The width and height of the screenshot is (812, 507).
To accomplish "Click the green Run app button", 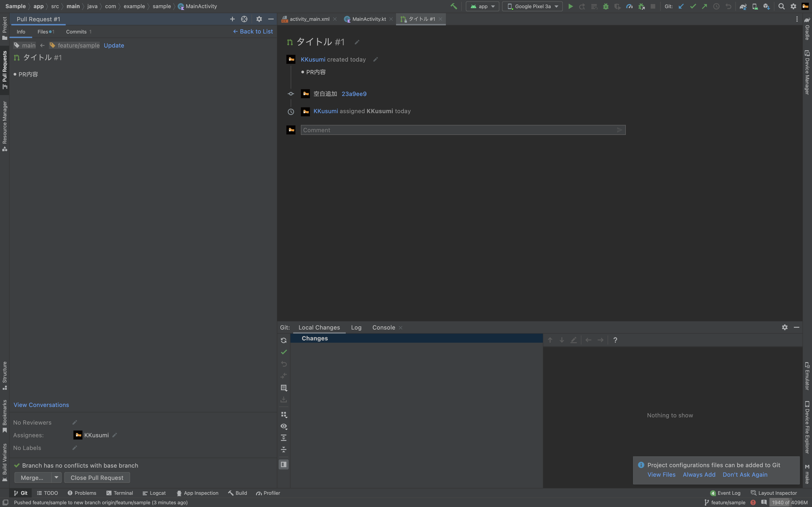I will (570, 6).
